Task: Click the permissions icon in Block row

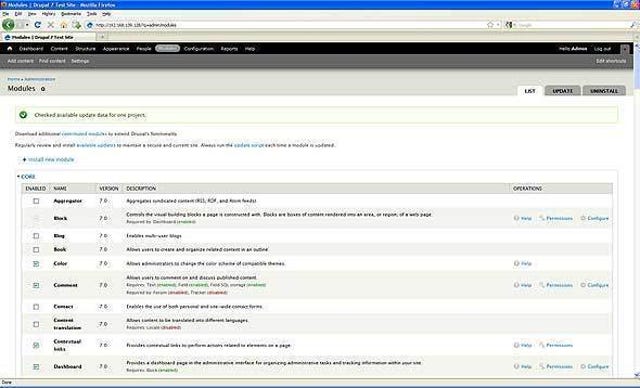Action: coord(542,218)
